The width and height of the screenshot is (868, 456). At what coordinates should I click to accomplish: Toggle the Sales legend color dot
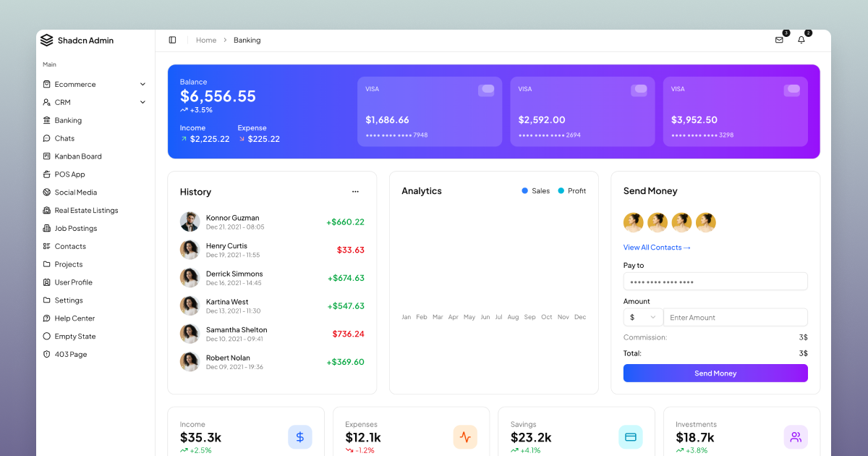coord(525,191)
